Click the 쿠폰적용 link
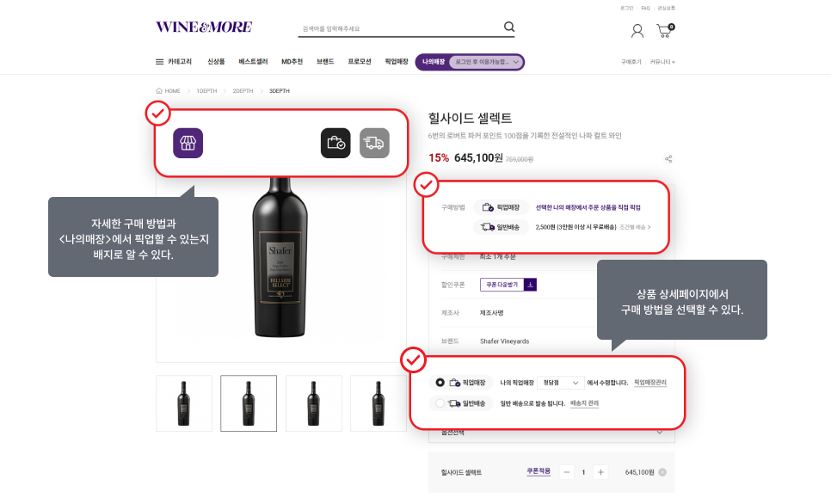 click(539, 471)
